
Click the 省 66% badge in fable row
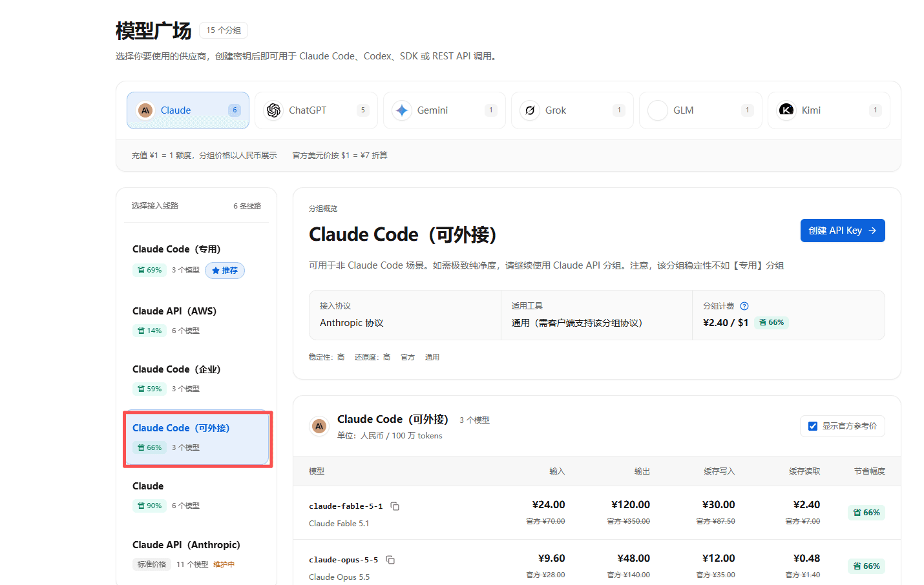point(866,513)
